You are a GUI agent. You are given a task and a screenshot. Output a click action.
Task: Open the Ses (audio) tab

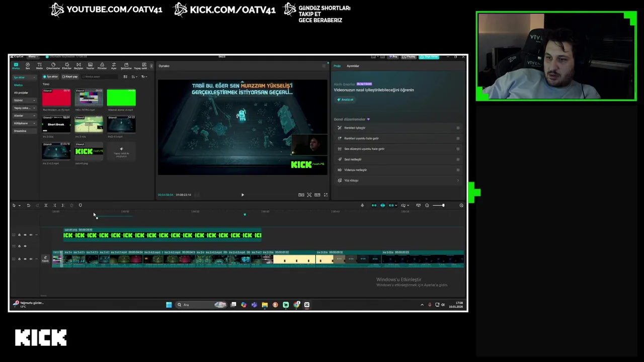point(28,66)
